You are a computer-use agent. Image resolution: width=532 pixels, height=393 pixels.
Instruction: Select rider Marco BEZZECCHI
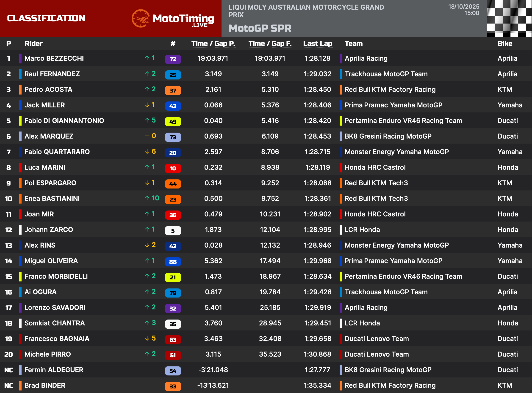point(54,58)
